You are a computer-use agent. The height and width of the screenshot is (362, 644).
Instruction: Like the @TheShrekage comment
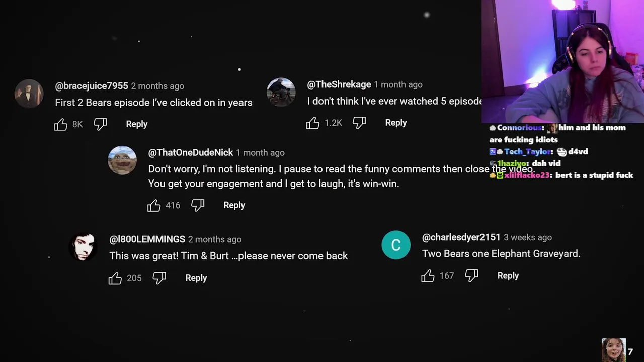(313, 123)
